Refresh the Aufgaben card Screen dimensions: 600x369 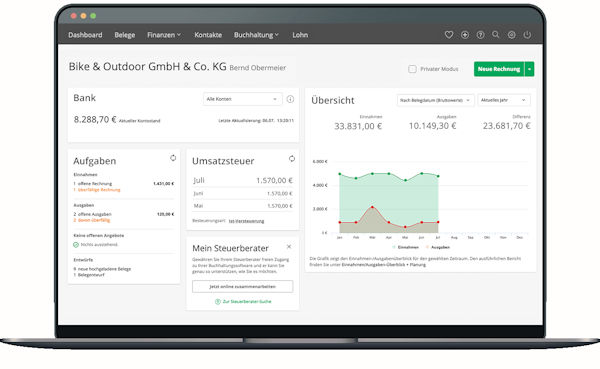pyautogui.click(x=173, y=158)
